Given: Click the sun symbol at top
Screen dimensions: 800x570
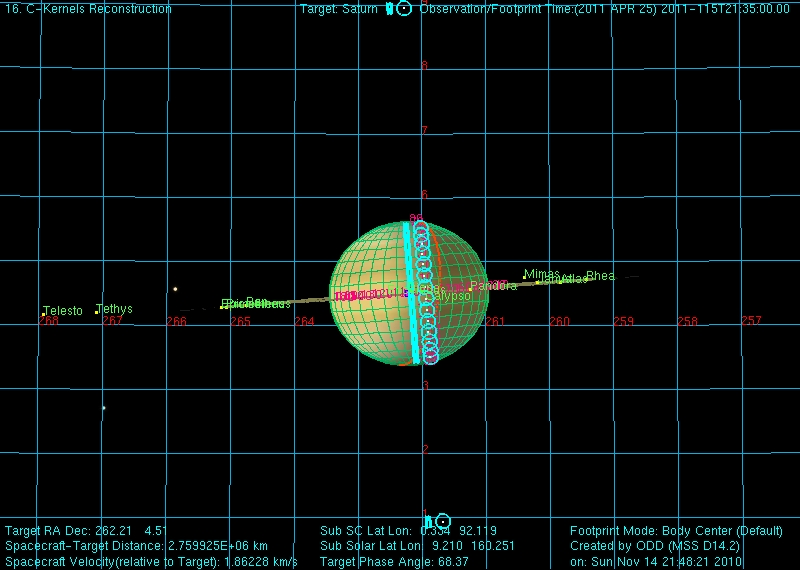Looking at the screenshot, I should (404, 9).
